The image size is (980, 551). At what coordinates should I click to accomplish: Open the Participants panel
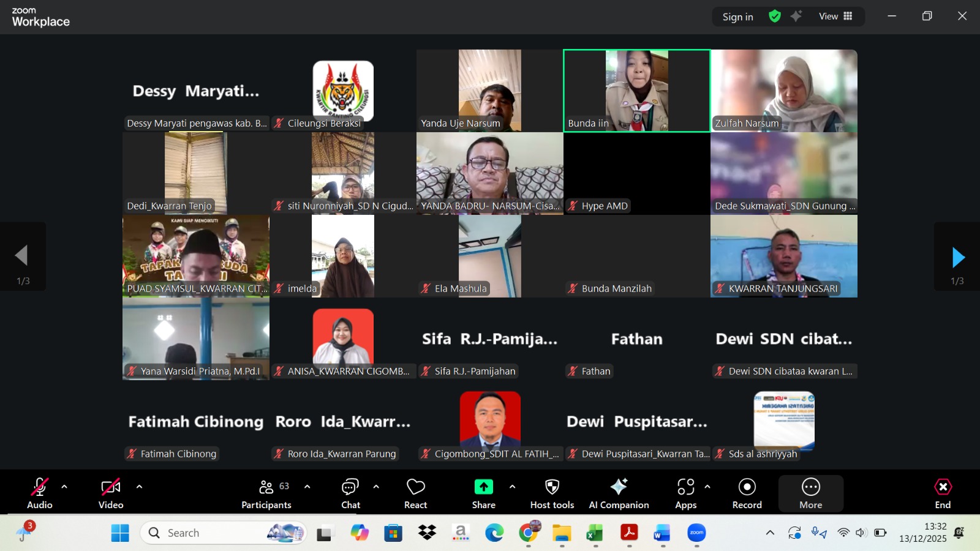coord(266,493)
